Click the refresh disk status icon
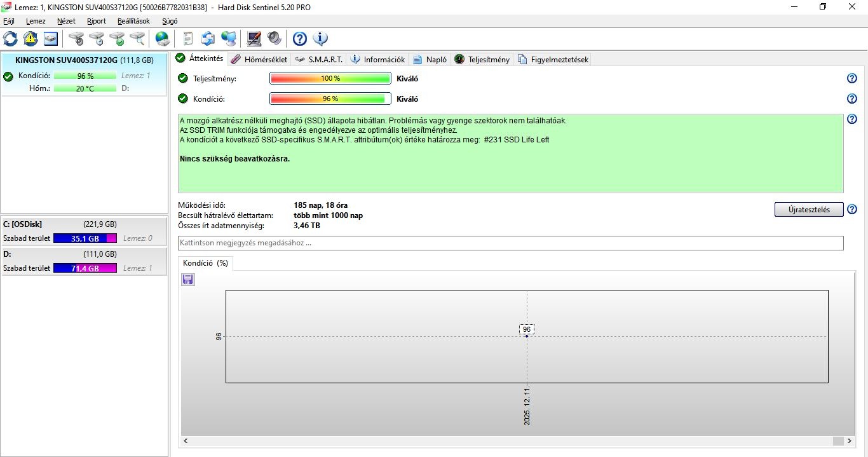 coord(10,39)
